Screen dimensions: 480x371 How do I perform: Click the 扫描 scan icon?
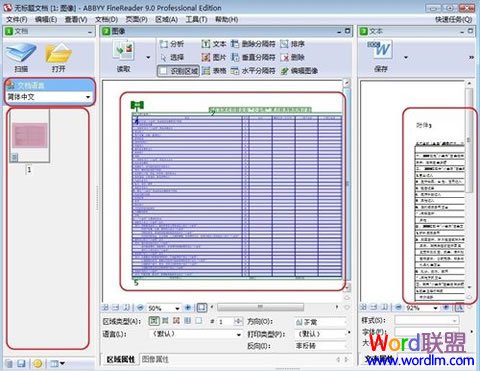coord(21,57)
